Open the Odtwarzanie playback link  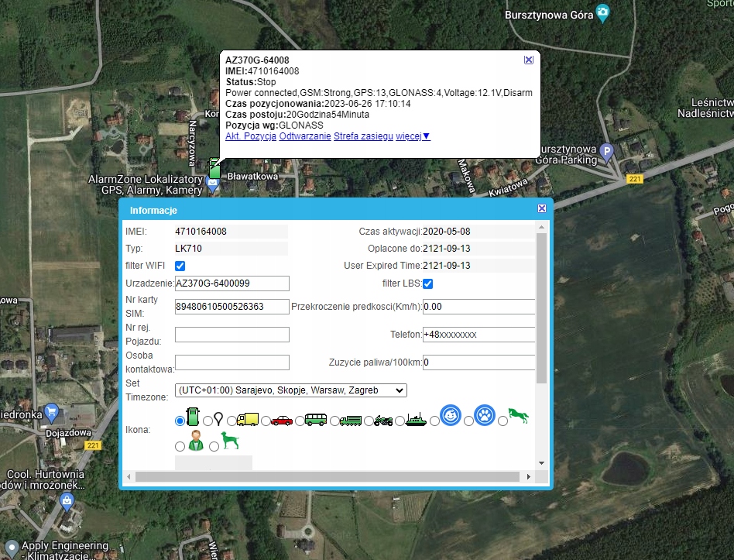(x=304, y=136)
